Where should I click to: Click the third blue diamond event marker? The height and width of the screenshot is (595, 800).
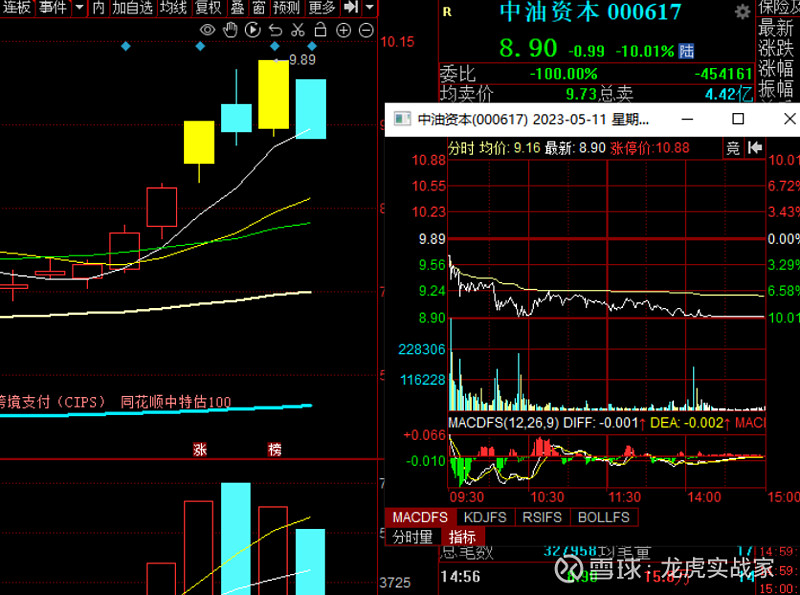point(274,46)
